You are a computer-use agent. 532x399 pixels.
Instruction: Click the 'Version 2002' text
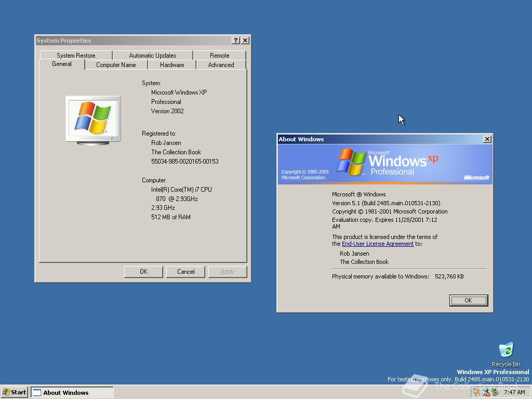pos(167,111)
